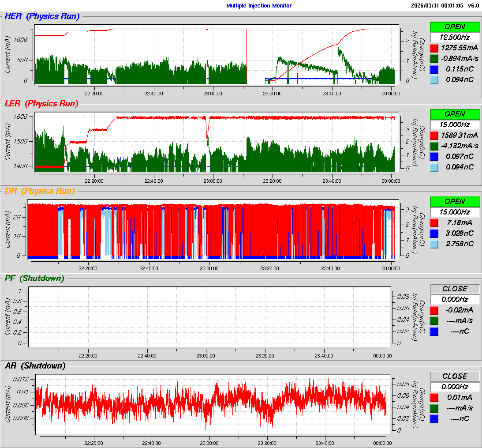Click the dark green swatch beside HER -0.894mA/s
This screenshot has height=448, width=482.
tap(434, 59)
